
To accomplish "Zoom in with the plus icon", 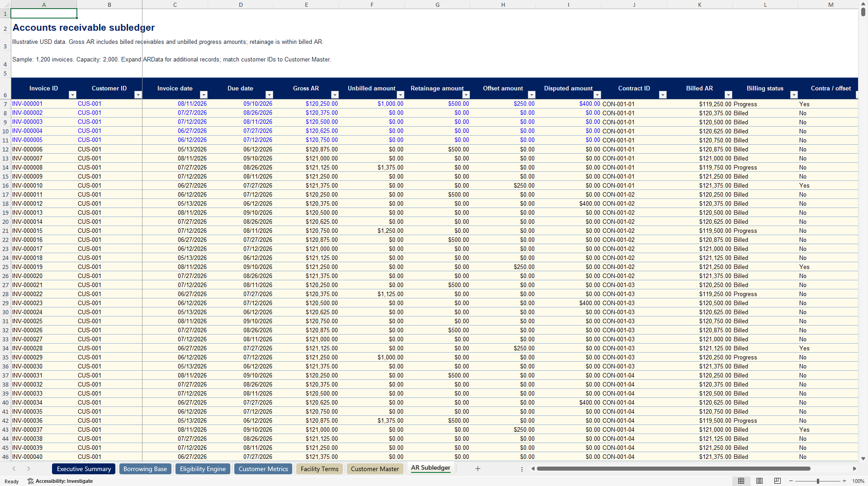I will (x=844, y=481).
